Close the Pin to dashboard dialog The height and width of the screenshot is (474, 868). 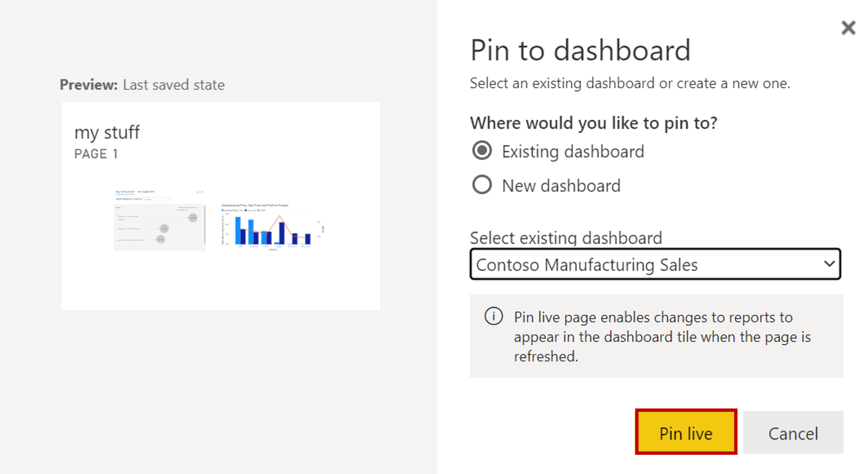tap(848, 28)
